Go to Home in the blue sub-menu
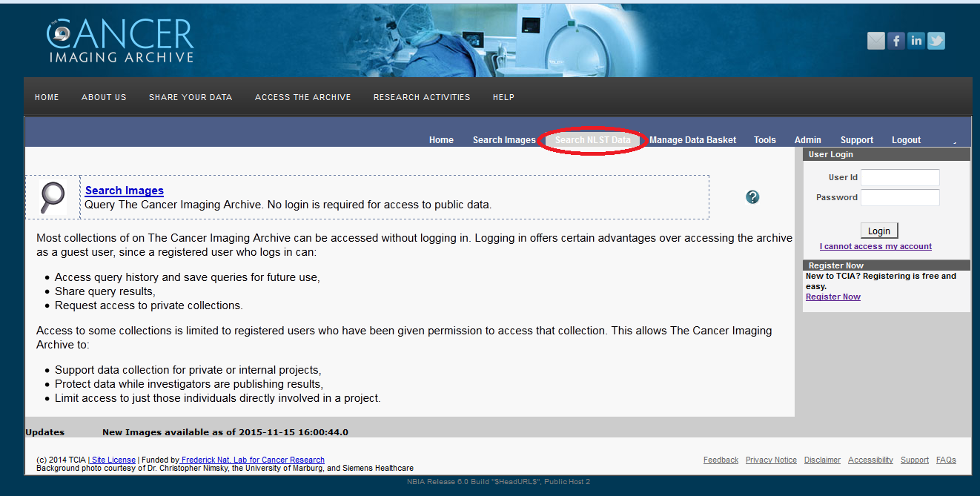 pos(441,140)
